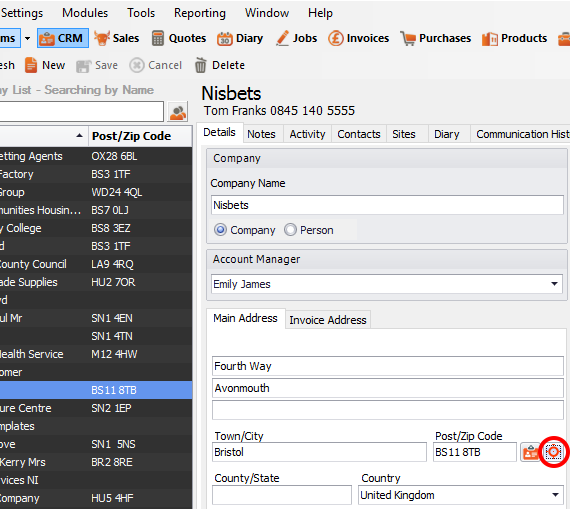Image resolution: width=570 pixels, height=509 pixels.
Task: Switch to the Contacts tab
Action: click(x=358, y=134)
